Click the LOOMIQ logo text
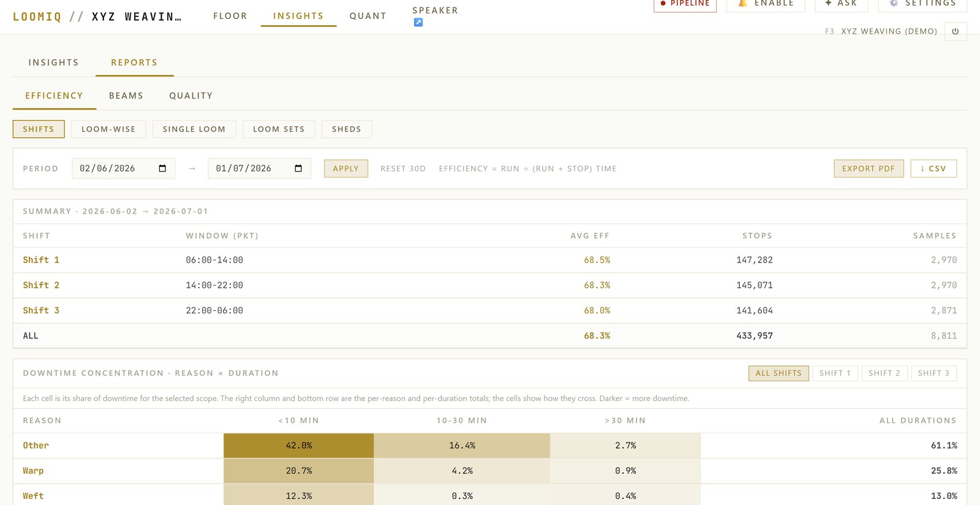980x505 pixels. click(37, 17)
